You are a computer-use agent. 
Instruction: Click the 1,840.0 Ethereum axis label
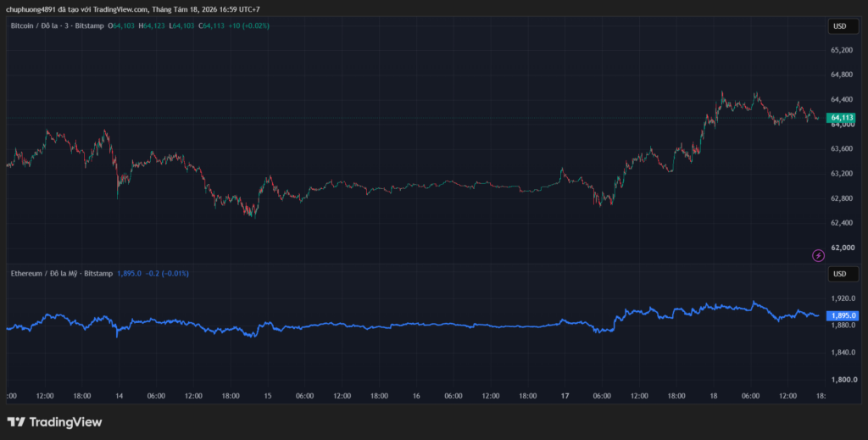tap(843, 353)
